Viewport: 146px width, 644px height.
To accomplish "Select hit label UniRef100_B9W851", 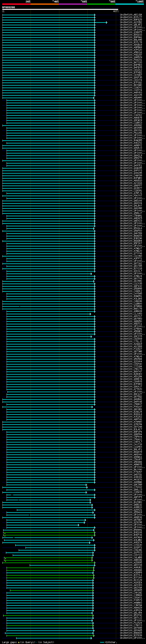I will tap(131, 296).
